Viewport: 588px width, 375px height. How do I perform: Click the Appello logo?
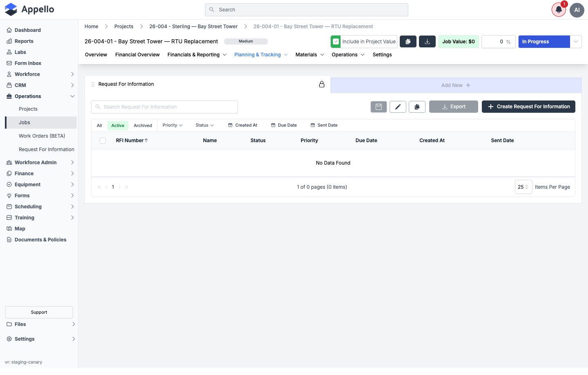click(x=29, y=9)
